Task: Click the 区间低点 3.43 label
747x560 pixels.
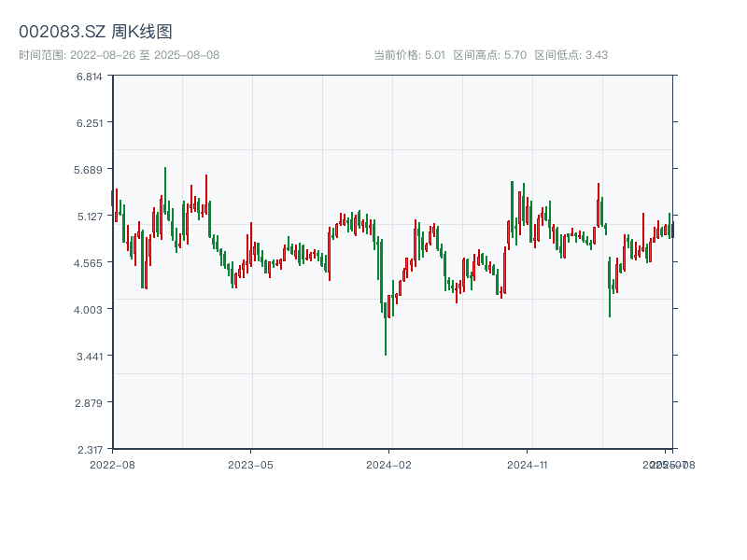Action: [x=571, y=55]
